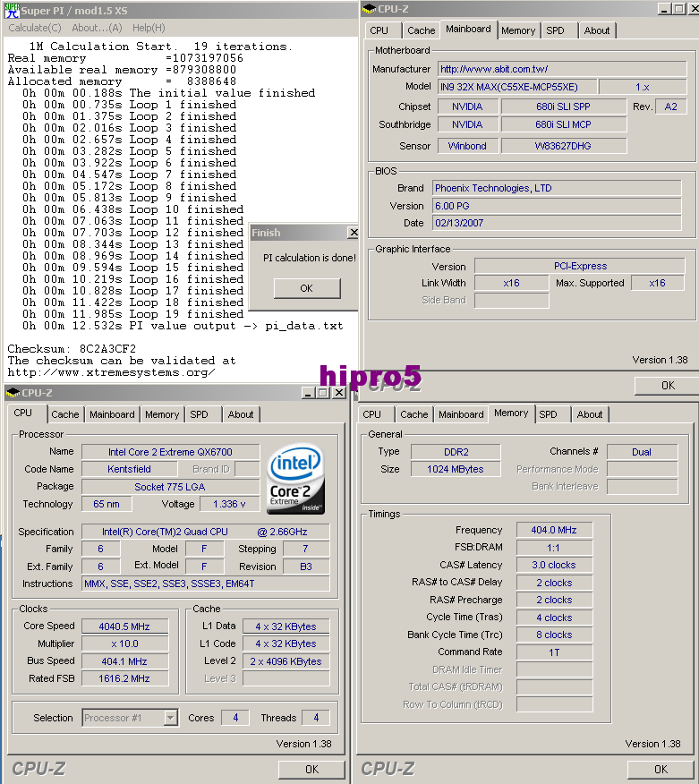
Task: Click OK in the CPU-Z Memory window
Action: [x=661, y=770]
